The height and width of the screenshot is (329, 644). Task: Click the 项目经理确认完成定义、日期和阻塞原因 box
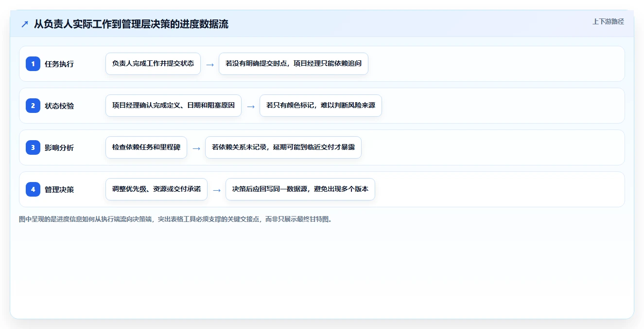[x=174, y=106]
